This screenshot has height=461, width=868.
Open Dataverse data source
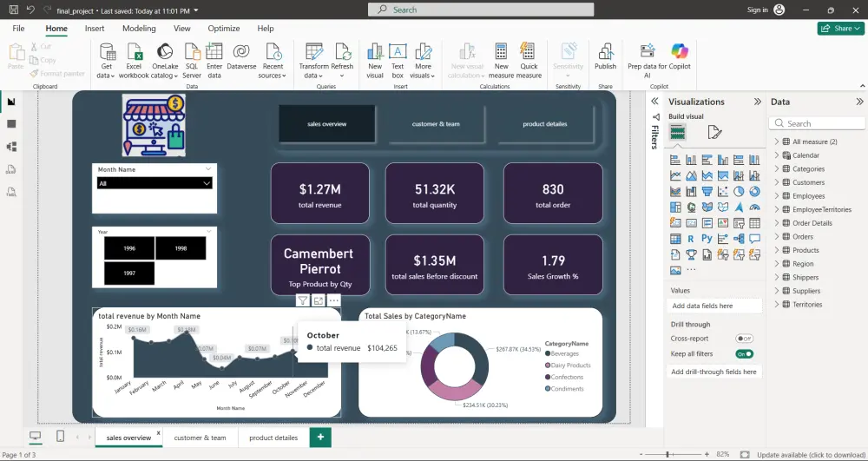pos(241,56)
